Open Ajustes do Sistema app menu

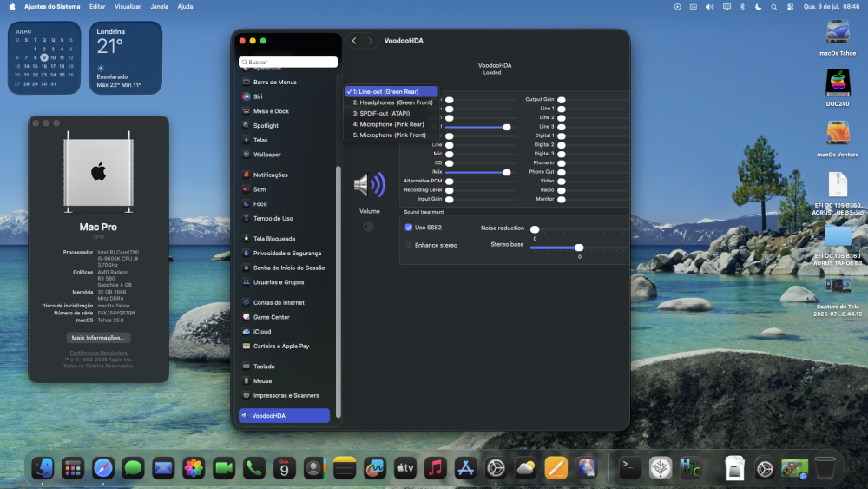point(52,7)
